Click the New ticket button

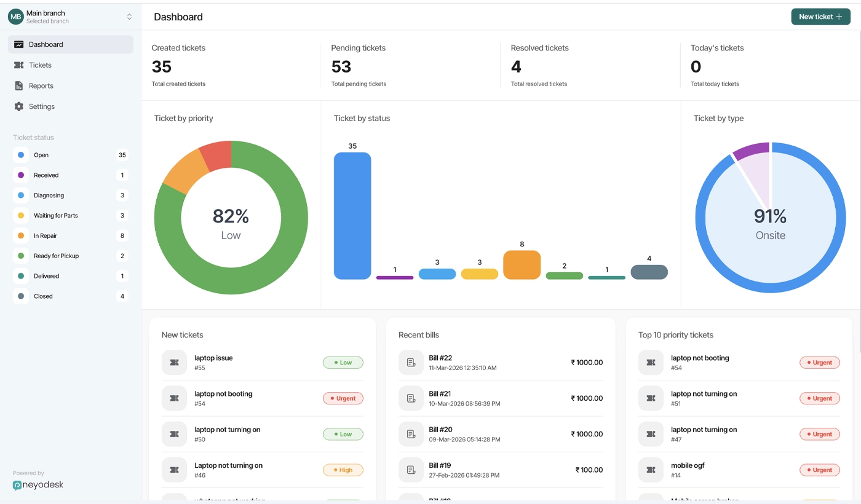(820, 17)
